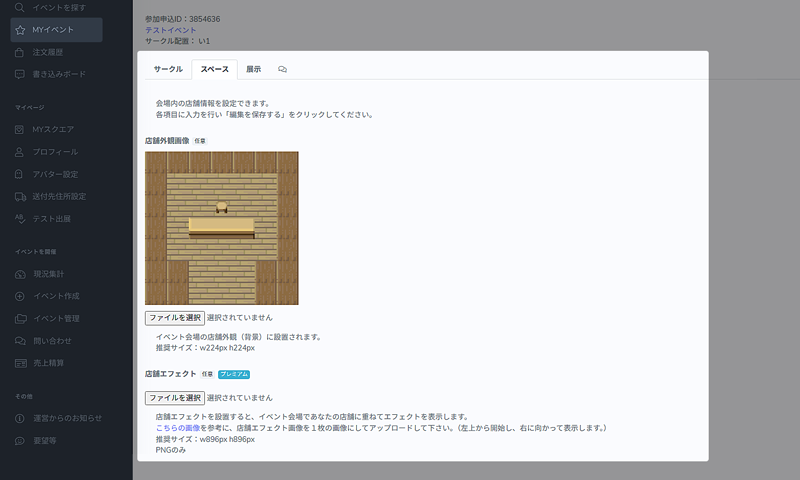The image size is (800, 480).
Task: Click the MYスクエア icon
Action: coord(20,129)
